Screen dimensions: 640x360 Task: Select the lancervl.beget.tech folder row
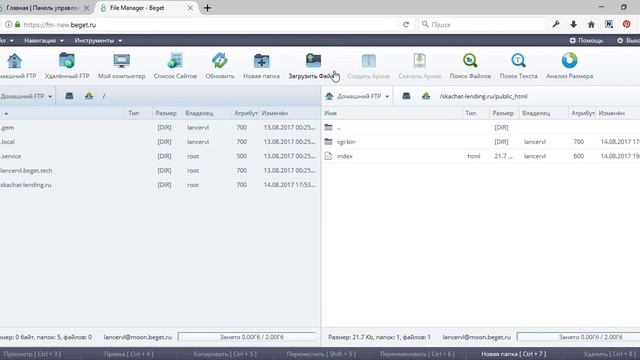click(160, 170)
